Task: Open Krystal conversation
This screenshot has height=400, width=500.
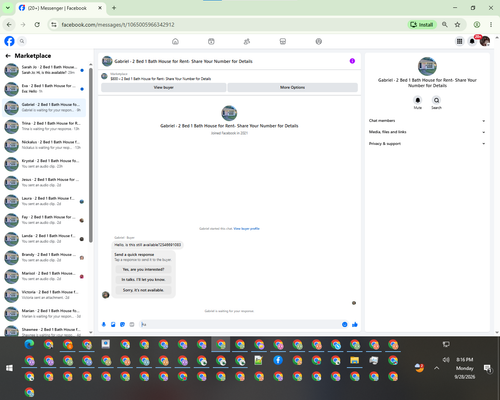Action: click(x=44, y=164)
